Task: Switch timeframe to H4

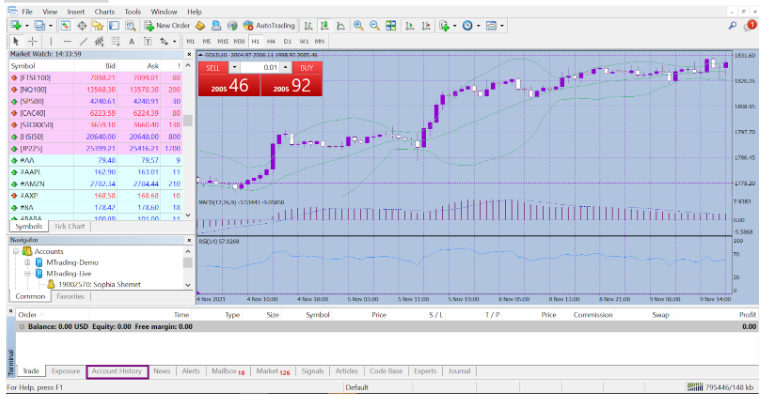Action: click(x=271, y=42)
